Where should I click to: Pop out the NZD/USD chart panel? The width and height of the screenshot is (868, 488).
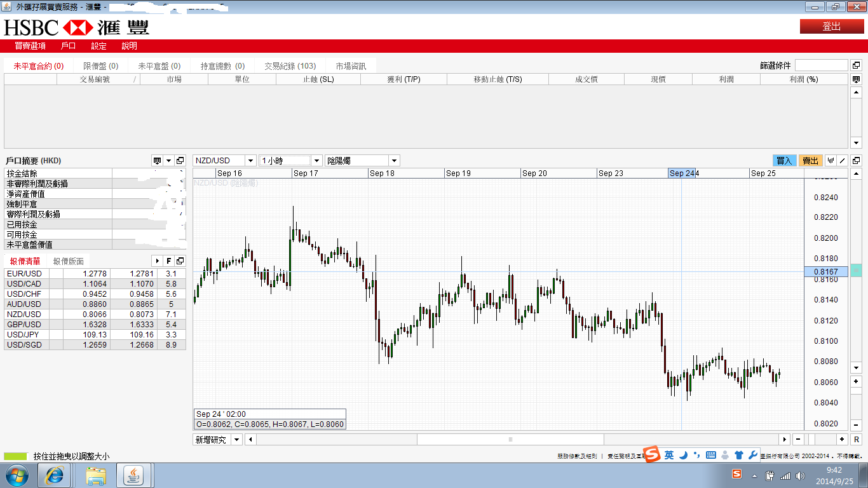(856, 161)
